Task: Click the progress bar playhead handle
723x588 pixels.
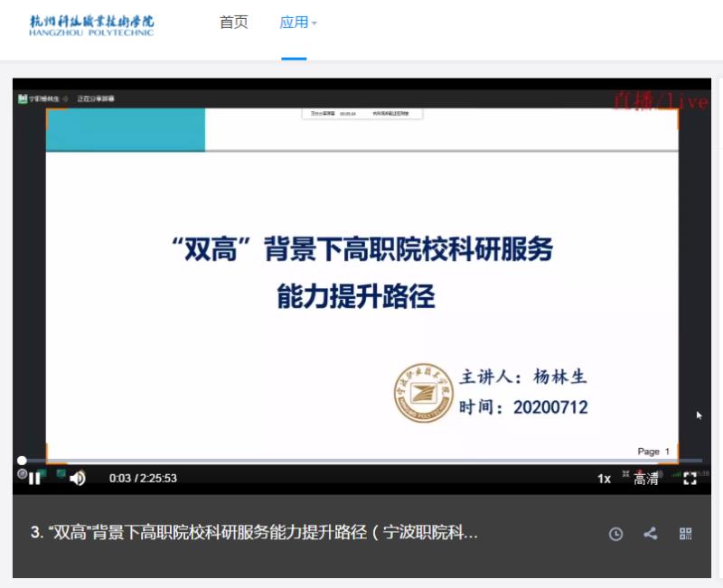Action: pyautogui.click(x=22, y=461)
